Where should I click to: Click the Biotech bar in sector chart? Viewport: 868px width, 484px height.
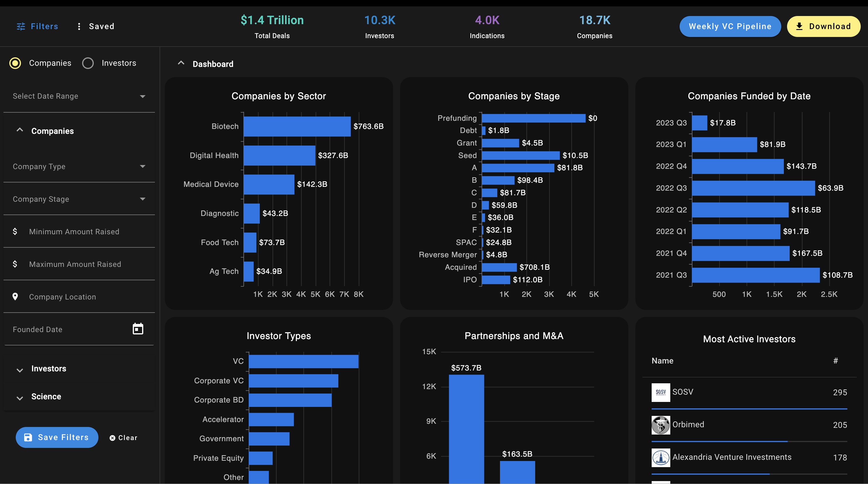click(297, 126)
